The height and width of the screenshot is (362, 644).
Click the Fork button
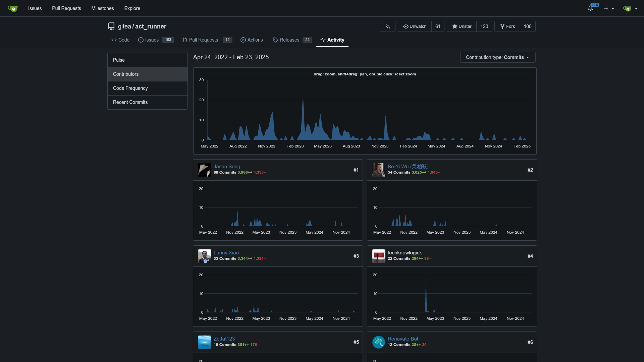(x=507, y=26)
